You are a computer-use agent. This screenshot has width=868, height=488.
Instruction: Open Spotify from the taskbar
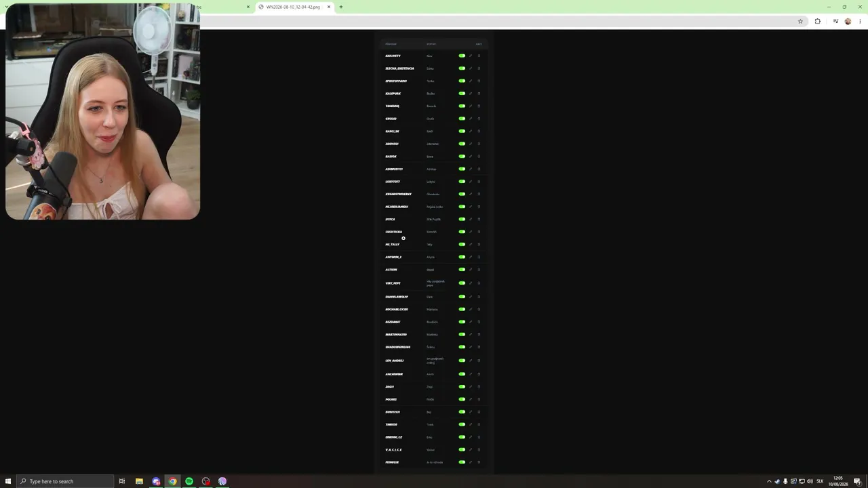[x=189, y=481]
